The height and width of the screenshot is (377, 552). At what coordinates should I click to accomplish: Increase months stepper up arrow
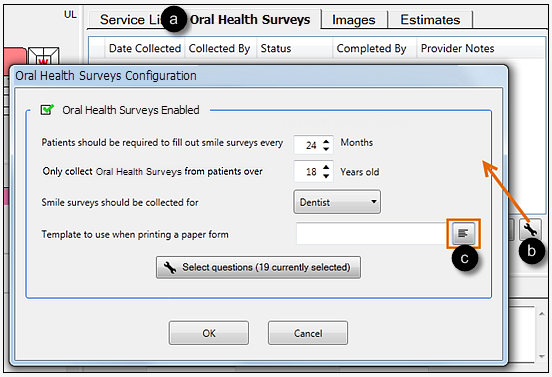tap(326, 141)
